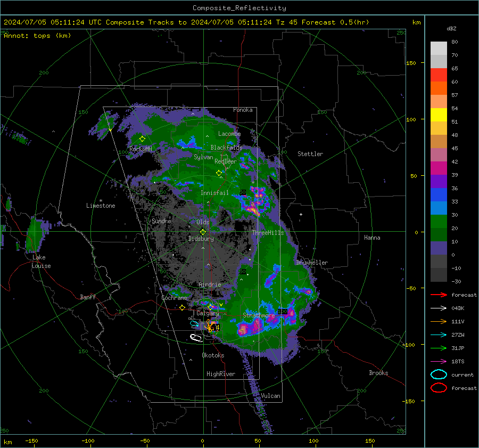Click the white plus marker west of Hanna
Image resolution: width=479 pixels, height=448 pixels.
(301, 214)
